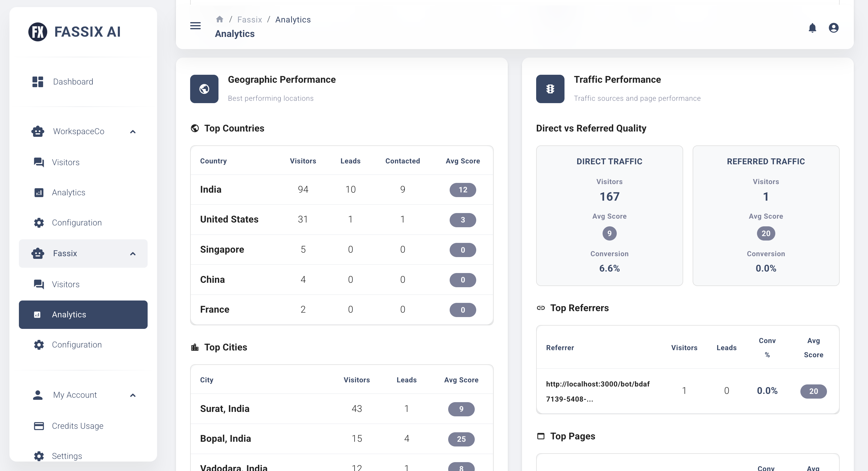Click the home breadcrumb icon
This screenshot has width=868, height=471.
(x=219, y=20)
